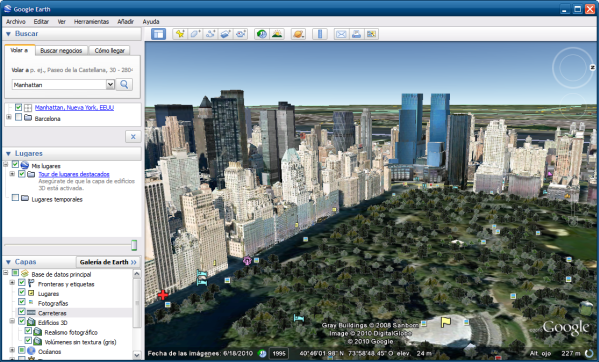Open the Añadir menu
Viewport: 599px width, 362px height.
pyautogui.click(x=125, y=22)
